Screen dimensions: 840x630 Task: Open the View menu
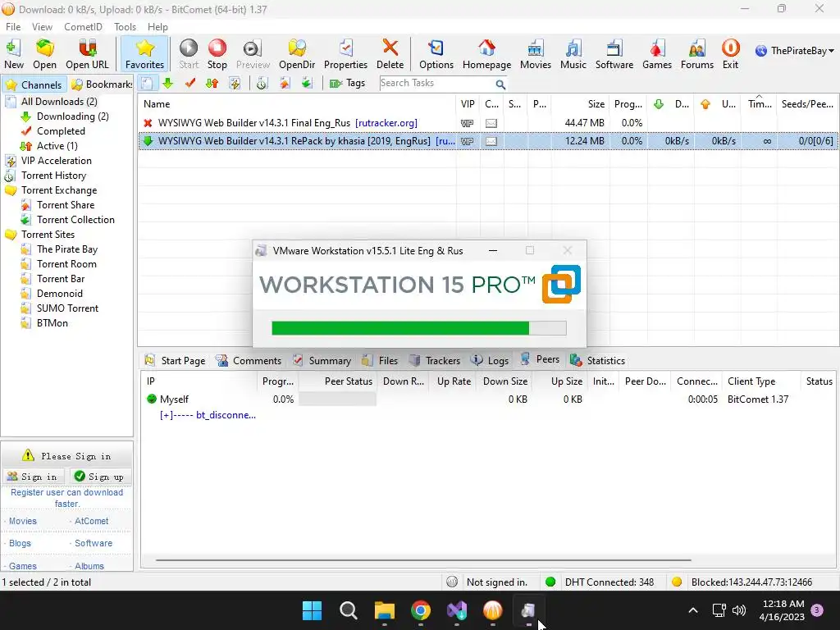tap(42, 27)
